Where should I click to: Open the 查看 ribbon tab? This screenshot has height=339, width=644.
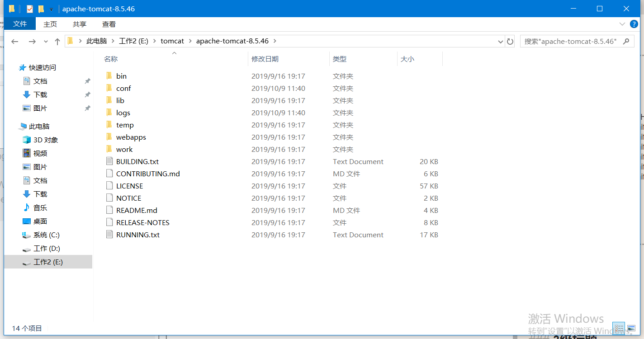[x=109, y=24]
